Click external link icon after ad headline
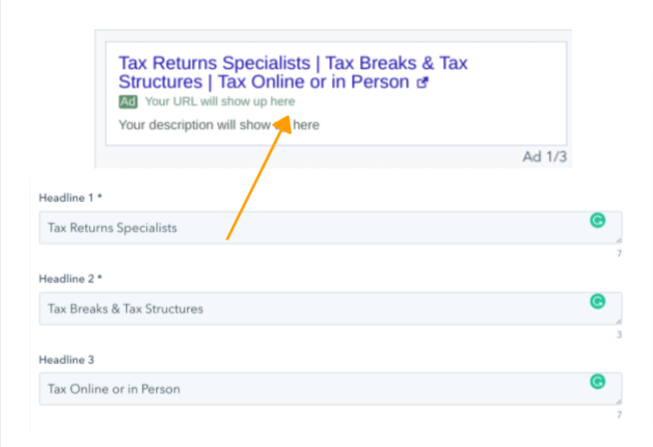The width and height of the screenshot is (653, 447). pyautogui.click(x=422, y=82)
